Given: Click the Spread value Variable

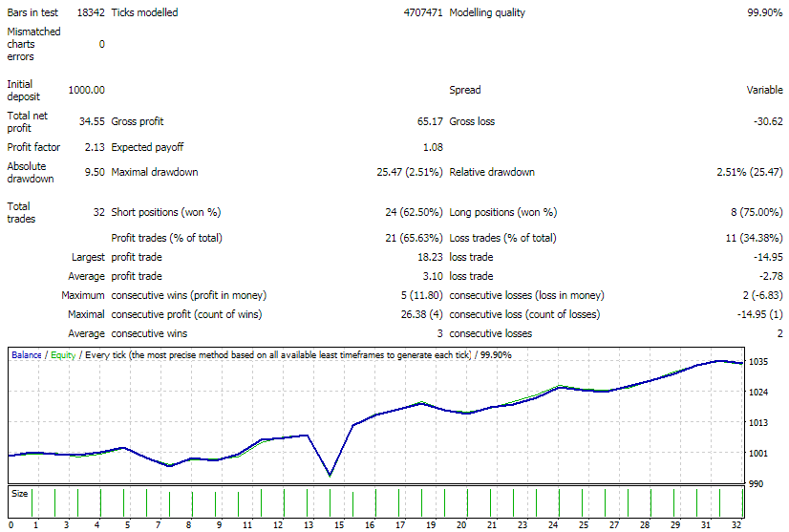Looking at the screenshot, I should point(764,90).
